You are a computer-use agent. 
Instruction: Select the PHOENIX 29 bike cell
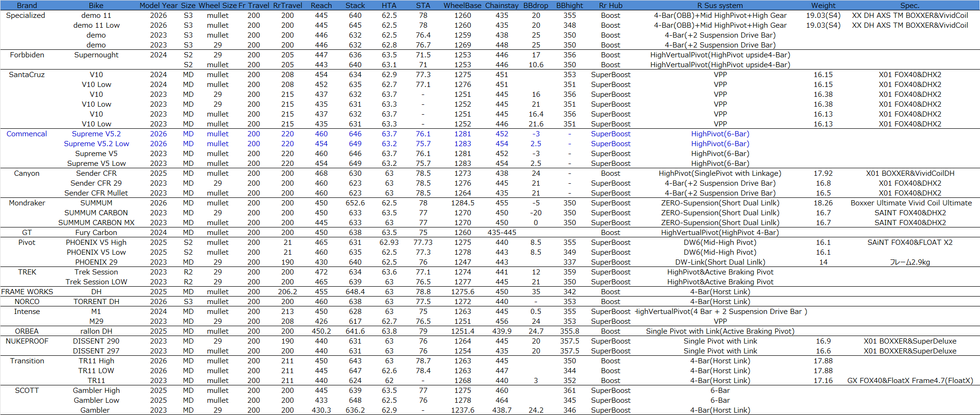pyautogui.click(x=96, y=262)
